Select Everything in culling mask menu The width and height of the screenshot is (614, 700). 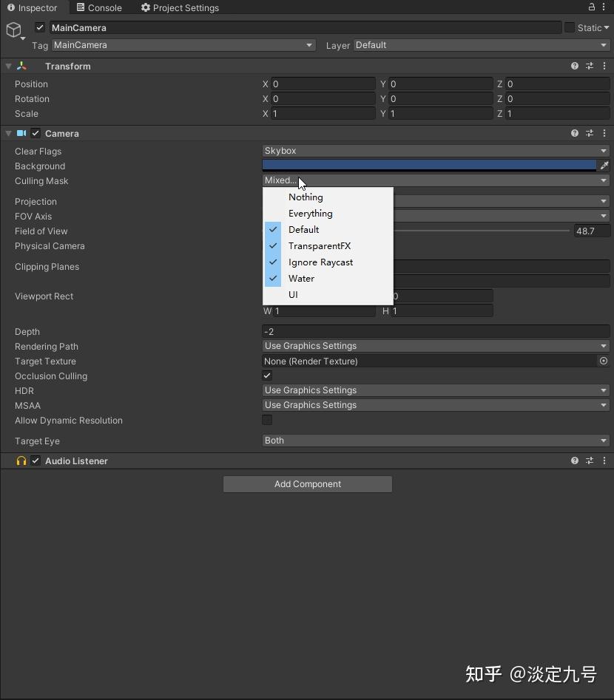(x=328, y=214)
